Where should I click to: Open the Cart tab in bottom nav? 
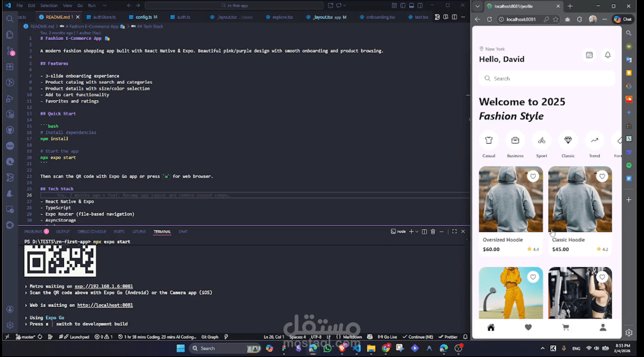[566, 327]
